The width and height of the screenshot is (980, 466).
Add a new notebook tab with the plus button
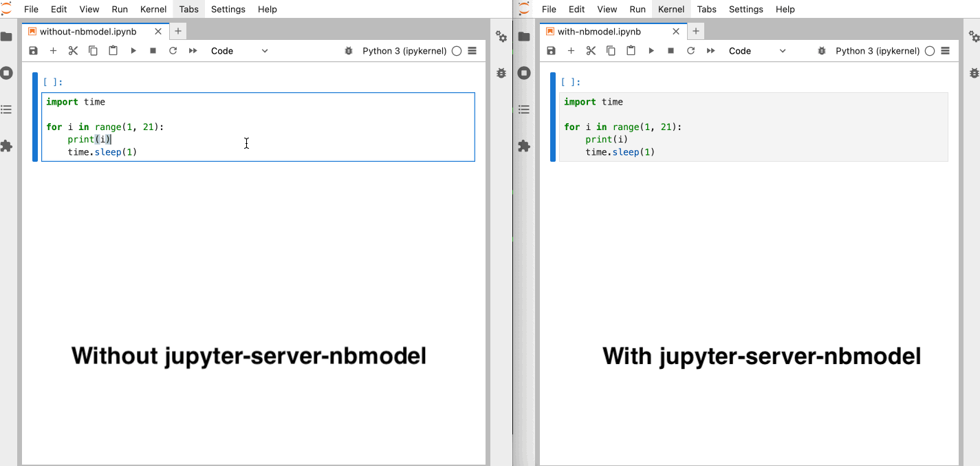[x=177, y=31]
